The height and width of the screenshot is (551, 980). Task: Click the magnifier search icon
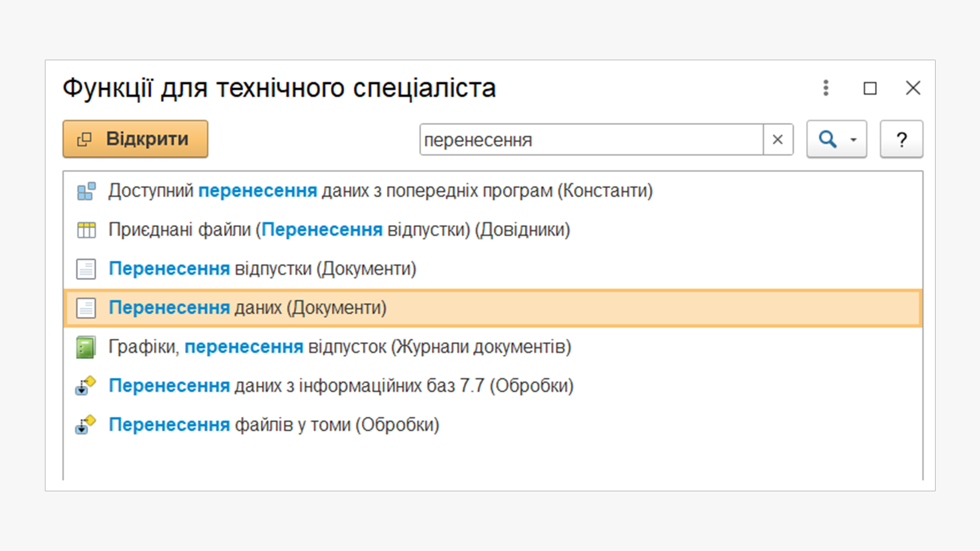827,139
